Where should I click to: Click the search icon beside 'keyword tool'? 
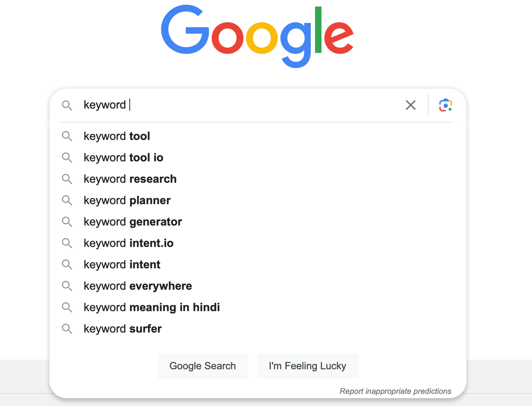click(x=67, y=136)
